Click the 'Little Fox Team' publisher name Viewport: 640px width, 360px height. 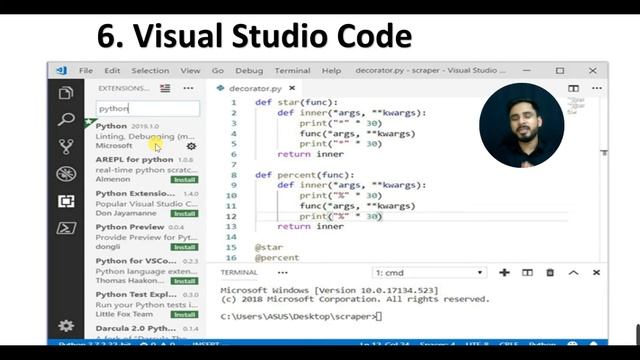point(124,314)
